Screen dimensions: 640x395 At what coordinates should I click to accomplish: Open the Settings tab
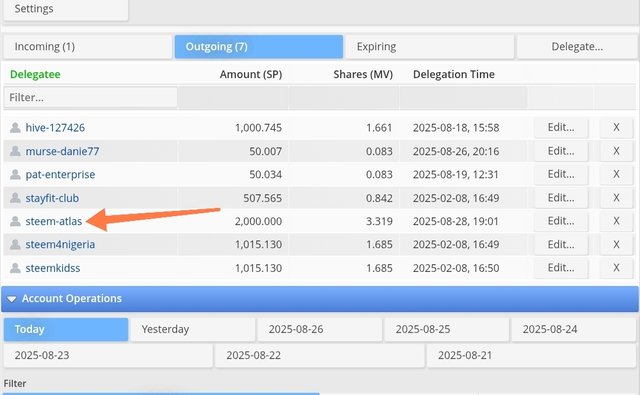click(x=66, y=9)
